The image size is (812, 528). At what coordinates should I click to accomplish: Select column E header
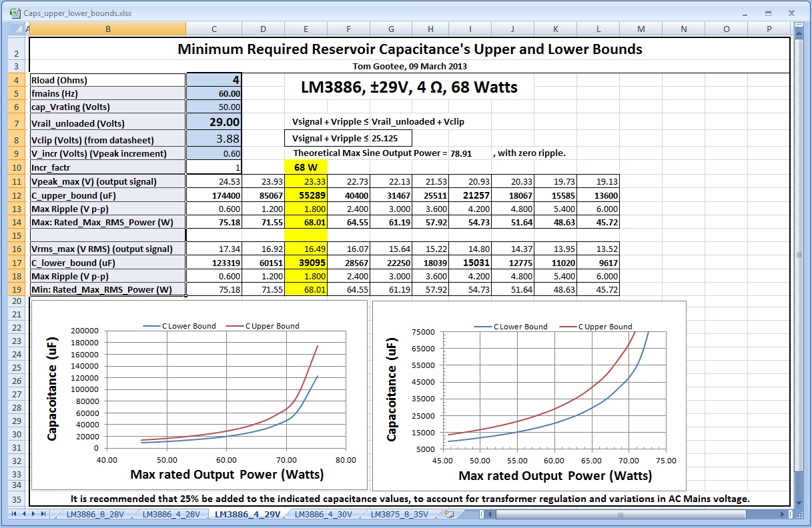pos(306,29)
